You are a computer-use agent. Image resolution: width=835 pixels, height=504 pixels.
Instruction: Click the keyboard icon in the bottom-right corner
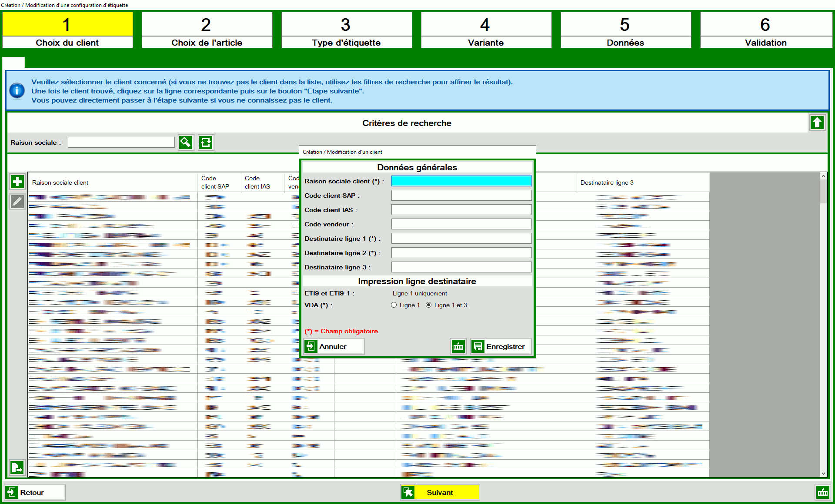tap(822, 492)
